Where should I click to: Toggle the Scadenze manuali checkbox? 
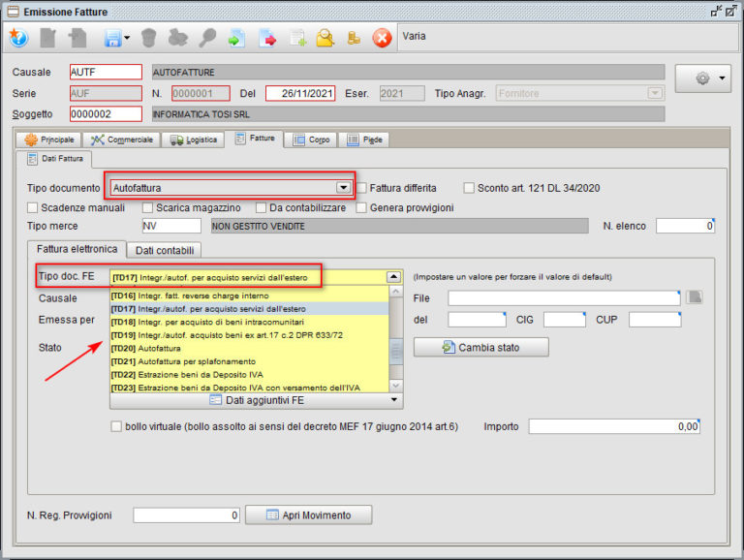(34, 207)
